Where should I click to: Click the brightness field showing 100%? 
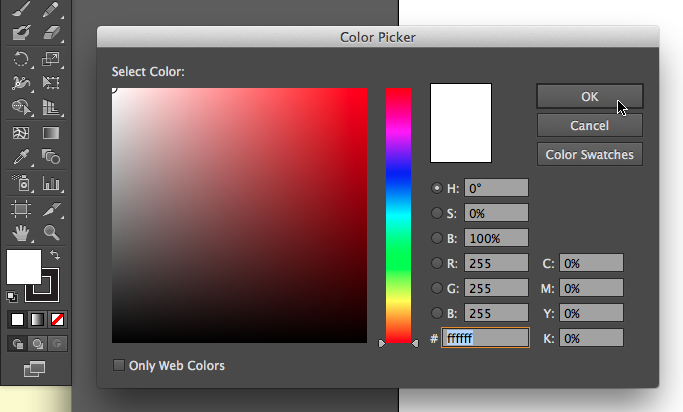(x=496, y=238)
